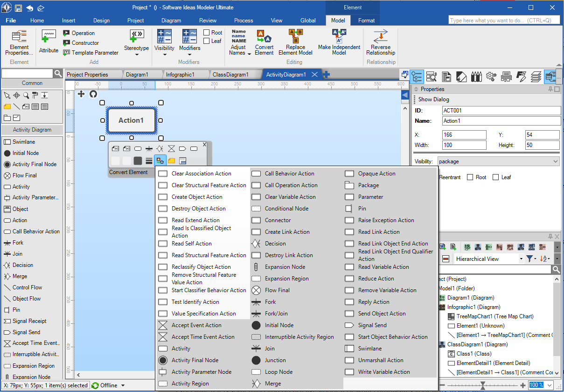Click the Common toolbox header
The image size is (564, 392).
(x=32, y=83)
